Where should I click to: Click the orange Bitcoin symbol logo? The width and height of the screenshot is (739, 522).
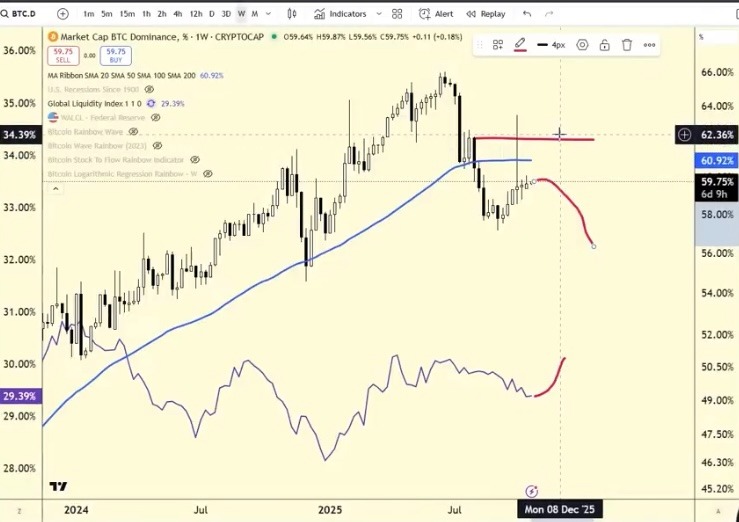coord(53,37)
